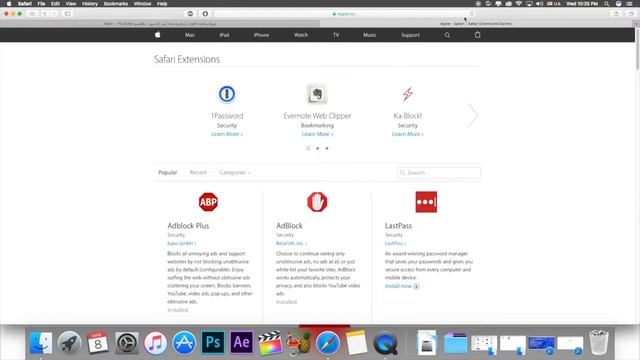
Task: Go to Mac in navigation bar
Action: 190,35
